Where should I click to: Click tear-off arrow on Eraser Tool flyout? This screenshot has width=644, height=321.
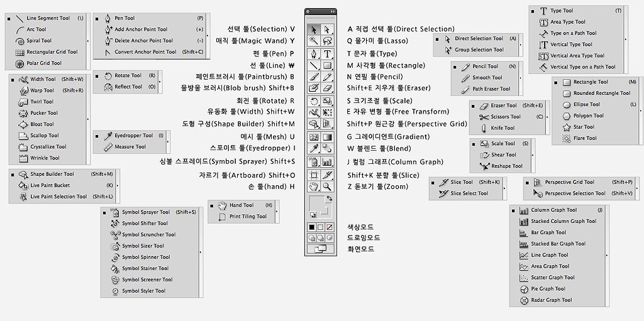(x=547, y=117)
